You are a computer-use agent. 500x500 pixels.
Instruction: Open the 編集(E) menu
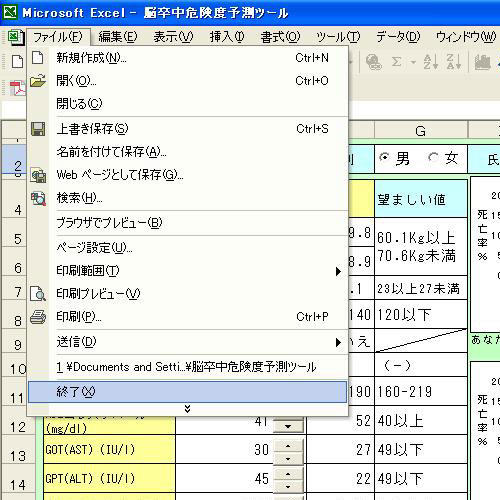(118, 37)
